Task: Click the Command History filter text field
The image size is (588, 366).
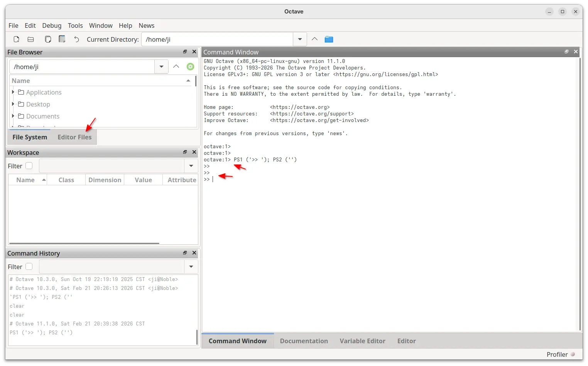Action: point(112,267)
